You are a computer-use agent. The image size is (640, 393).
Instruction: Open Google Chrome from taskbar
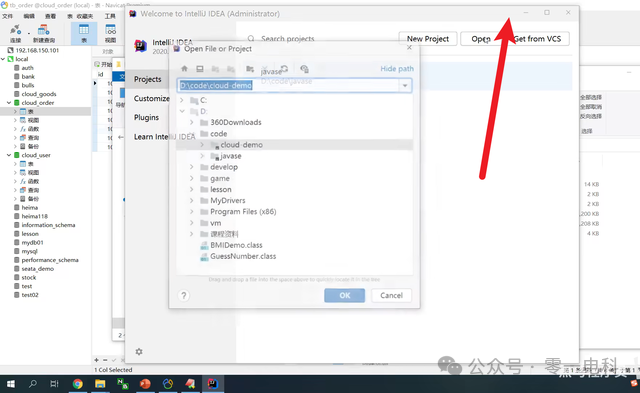(x=77, y=384)
